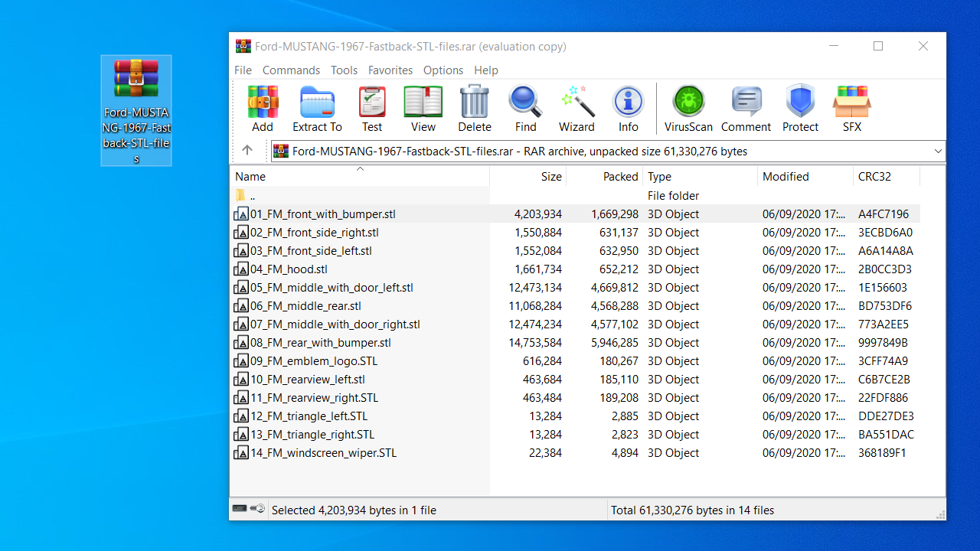Click the packed size 4,669,812
This screenshot has height=551, width=980.
coord(615,288)
